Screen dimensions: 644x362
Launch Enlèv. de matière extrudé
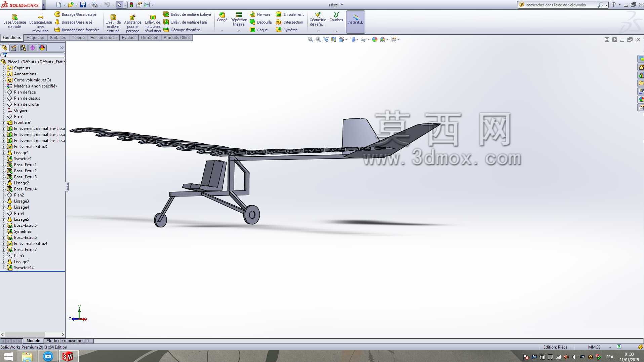113,24
